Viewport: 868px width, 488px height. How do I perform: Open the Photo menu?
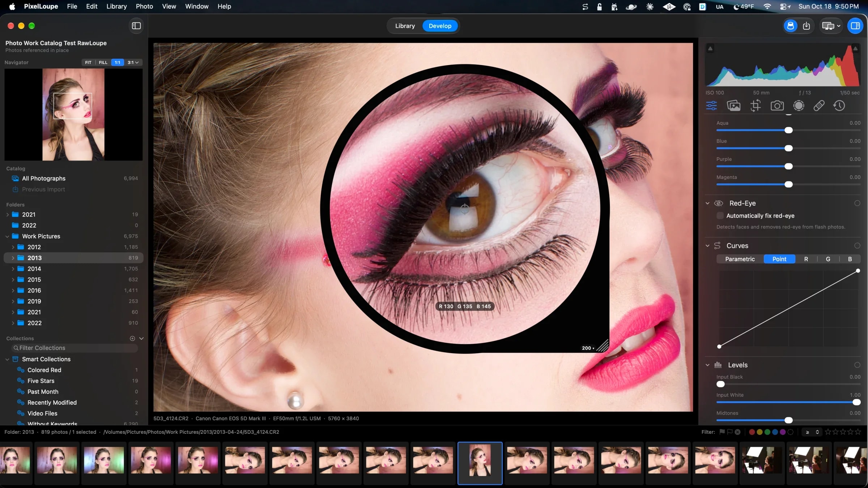coord(144,6)
